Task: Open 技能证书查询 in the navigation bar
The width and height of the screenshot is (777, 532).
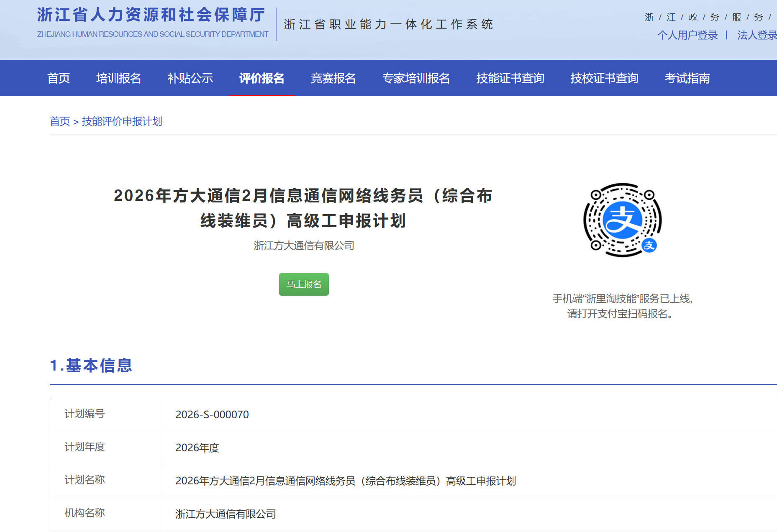Action: pyautogui.click(x=510, y=78)
